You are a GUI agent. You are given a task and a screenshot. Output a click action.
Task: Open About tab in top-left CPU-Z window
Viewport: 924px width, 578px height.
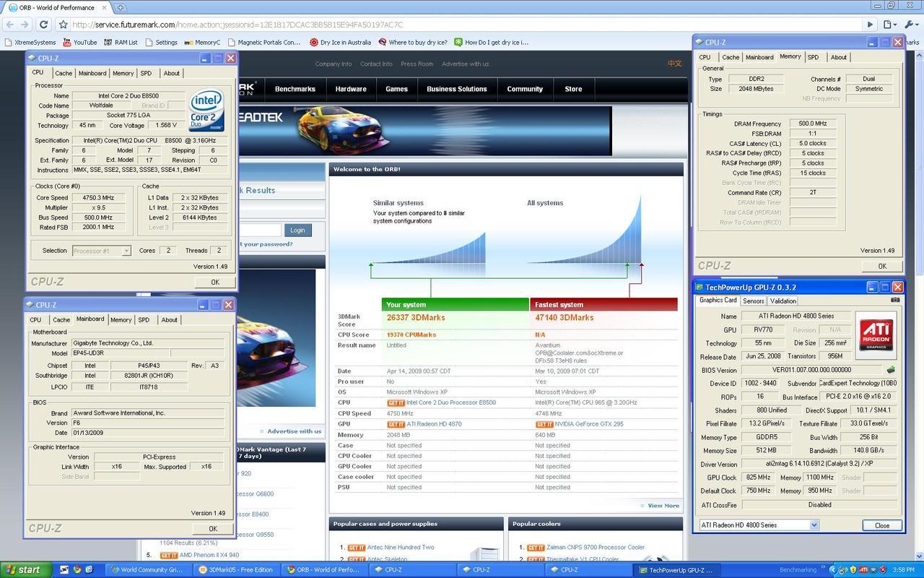171,73
